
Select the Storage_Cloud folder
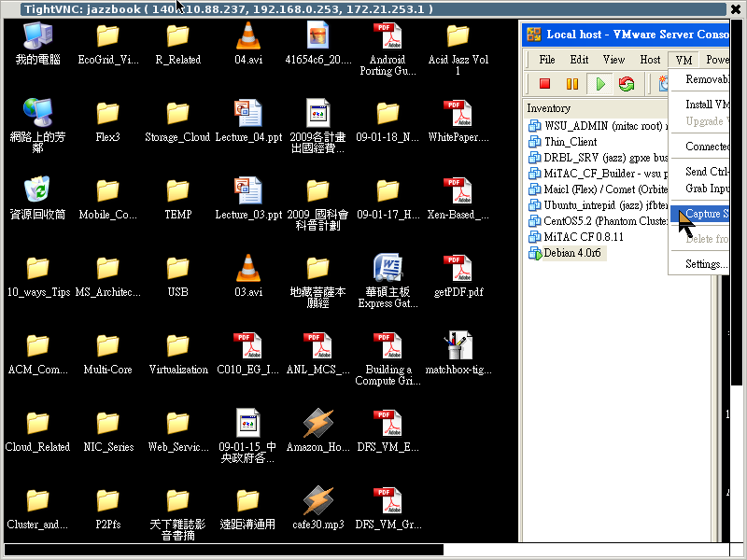[178, 121]
